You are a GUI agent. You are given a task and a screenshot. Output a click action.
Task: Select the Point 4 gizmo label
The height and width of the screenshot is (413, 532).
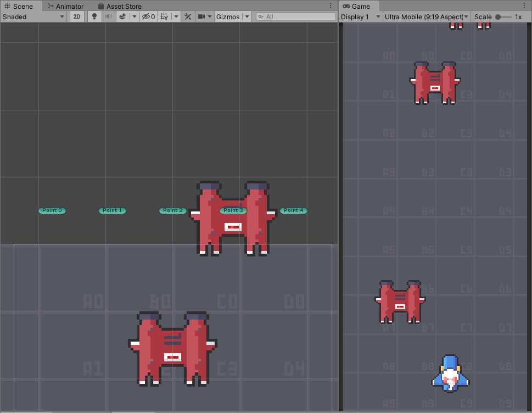(294, 210)
